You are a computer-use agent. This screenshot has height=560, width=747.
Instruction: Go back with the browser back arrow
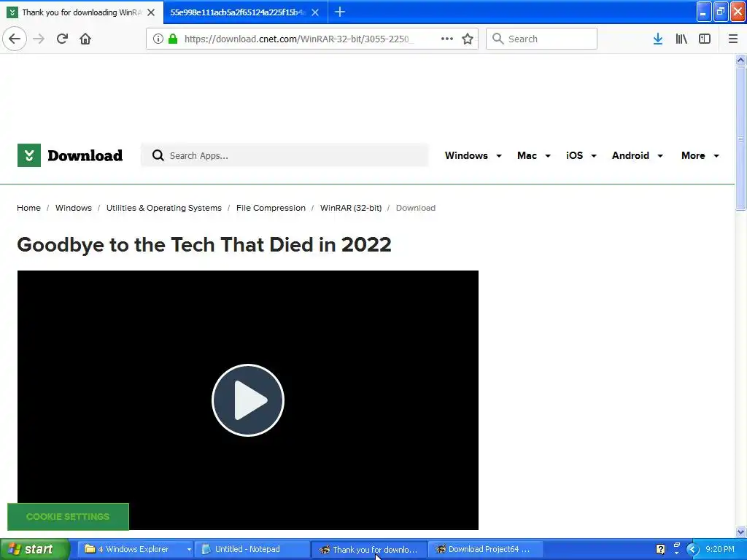click(15, 39)
